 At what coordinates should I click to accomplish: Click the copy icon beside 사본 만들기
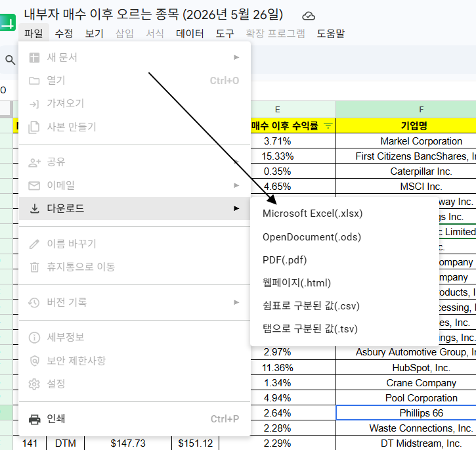[x=34, y=127]
